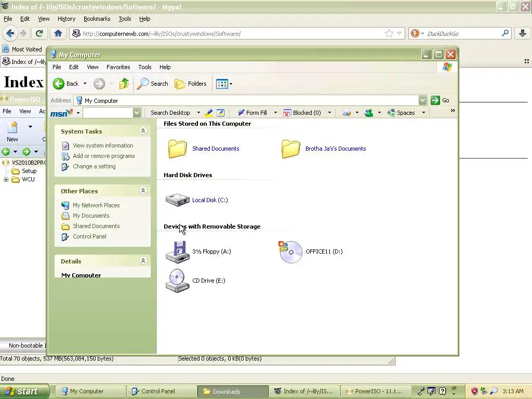This screenshot has width=532, height=399.
Task: Click the MSN Messenger people icon
Action: 368,113
